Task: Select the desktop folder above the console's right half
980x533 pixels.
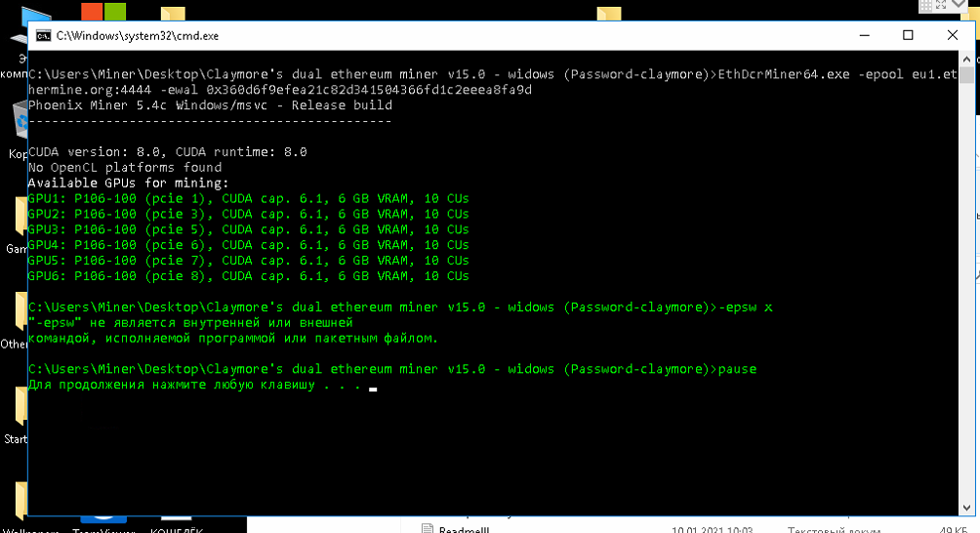Action: click(x=609, y=14)
